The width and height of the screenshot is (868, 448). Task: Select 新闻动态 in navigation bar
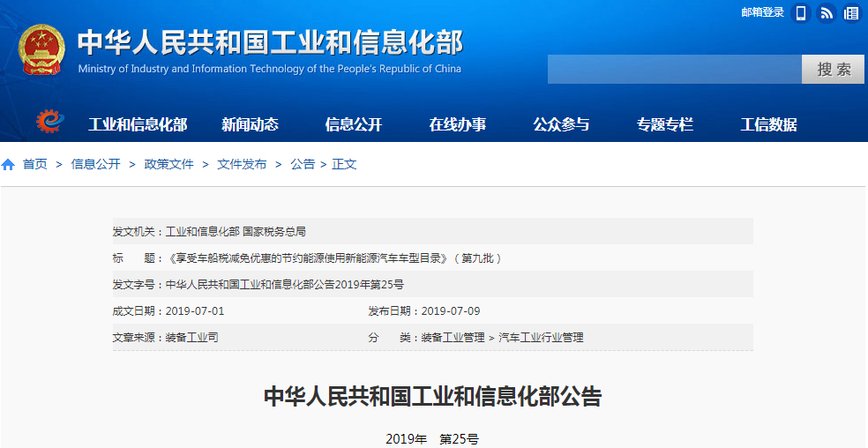(x=250, y=124)
